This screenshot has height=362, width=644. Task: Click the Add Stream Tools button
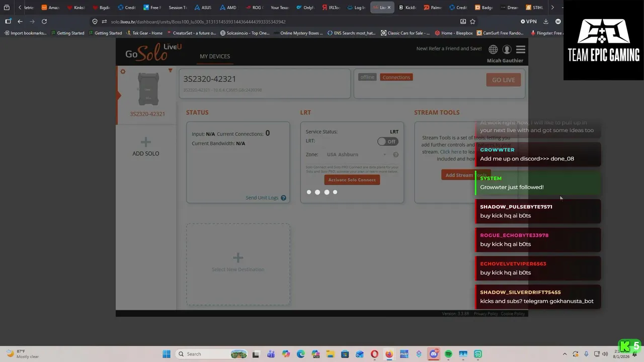[x=465, y=175]
